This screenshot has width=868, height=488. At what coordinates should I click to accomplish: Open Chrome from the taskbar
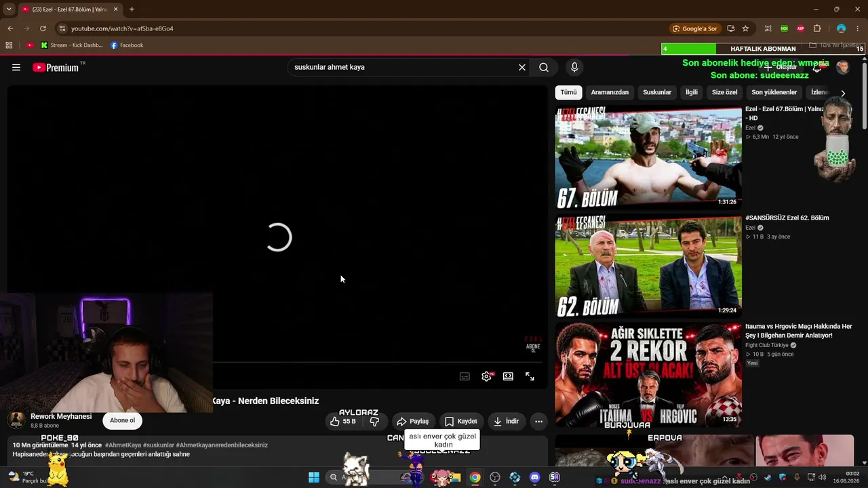point(475,477)
